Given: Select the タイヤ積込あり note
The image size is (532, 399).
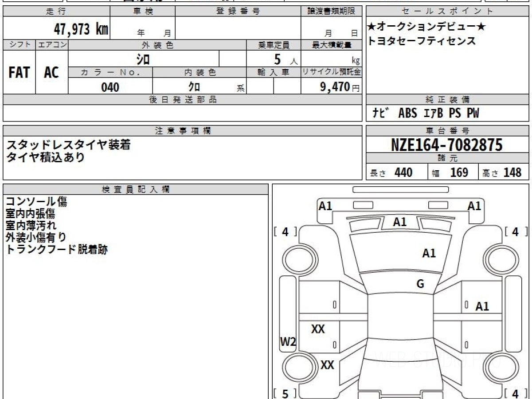Looking at the screenshot, I should [x=45, y=157].
